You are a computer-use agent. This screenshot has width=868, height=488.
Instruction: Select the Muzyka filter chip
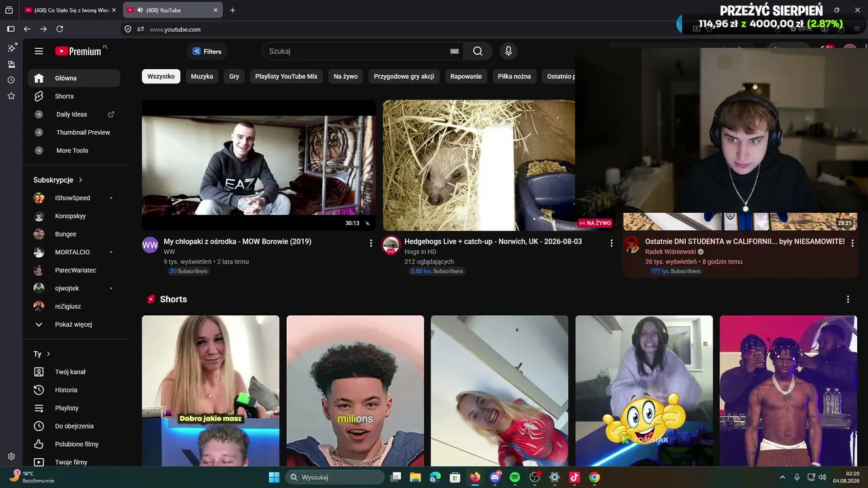(x=202, y=77)
